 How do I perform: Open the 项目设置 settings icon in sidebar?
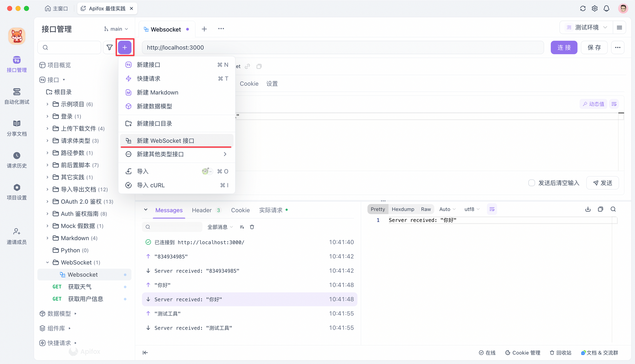[16, 190]
